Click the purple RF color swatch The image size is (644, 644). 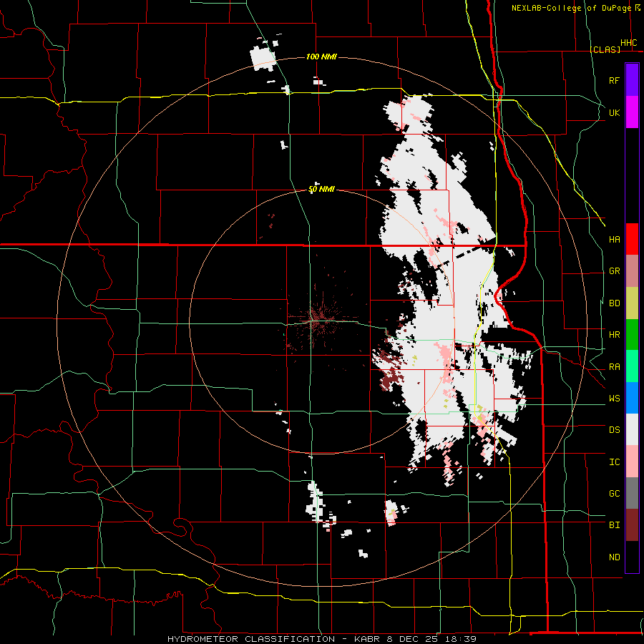(x=632, y=80)
